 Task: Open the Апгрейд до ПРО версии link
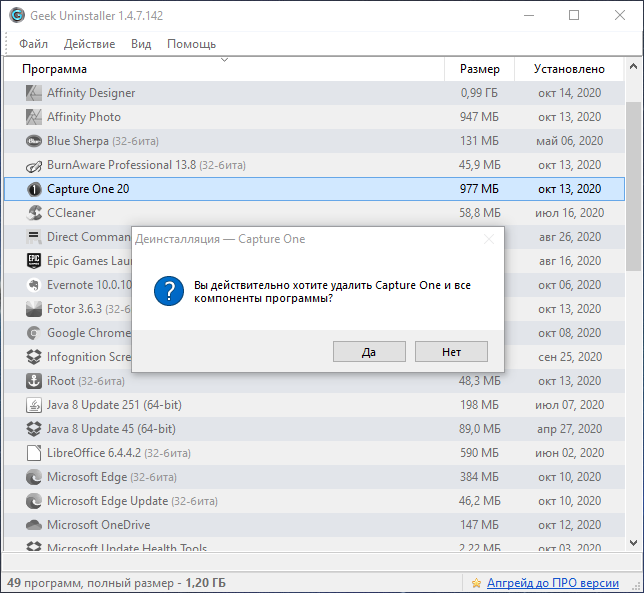553,583
